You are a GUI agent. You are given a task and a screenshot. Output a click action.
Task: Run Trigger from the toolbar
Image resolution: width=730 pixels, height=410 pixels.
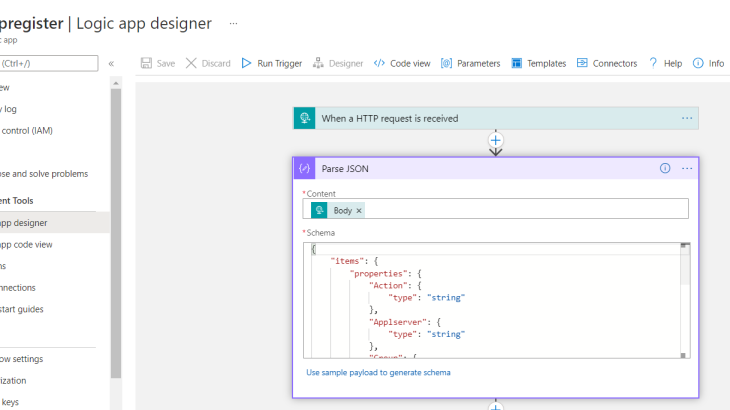coord(272,63)
